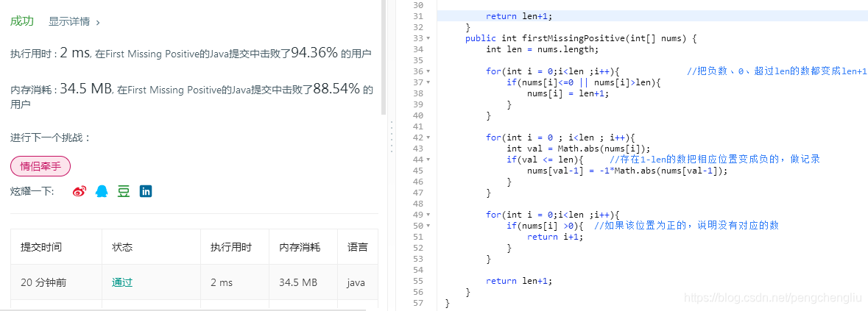Screen dimensions: 868x311
Task: Share result on LinkedIn icon
Action: pyautogui.click(x=146, y=192)
